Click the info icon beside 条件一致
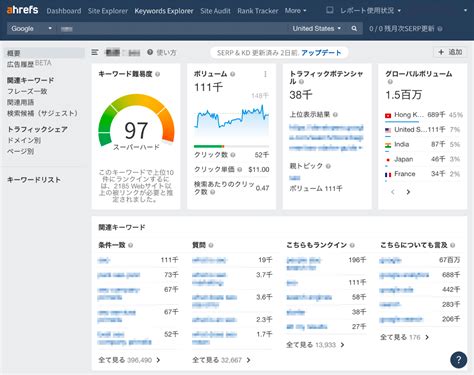 (x=130, y=245)
